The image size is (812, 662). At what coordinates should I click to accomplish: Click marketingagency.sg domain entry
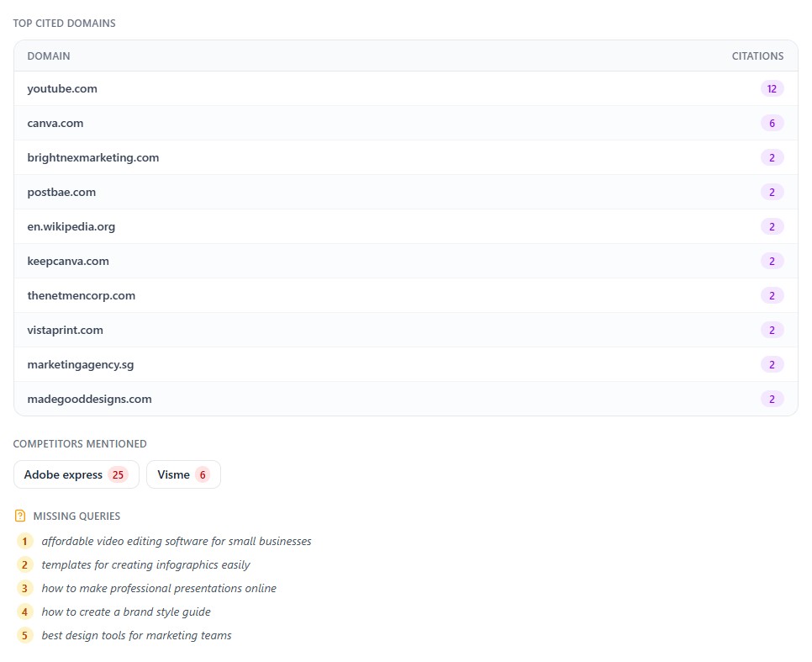pyautogui.click(x=80, y=364)
